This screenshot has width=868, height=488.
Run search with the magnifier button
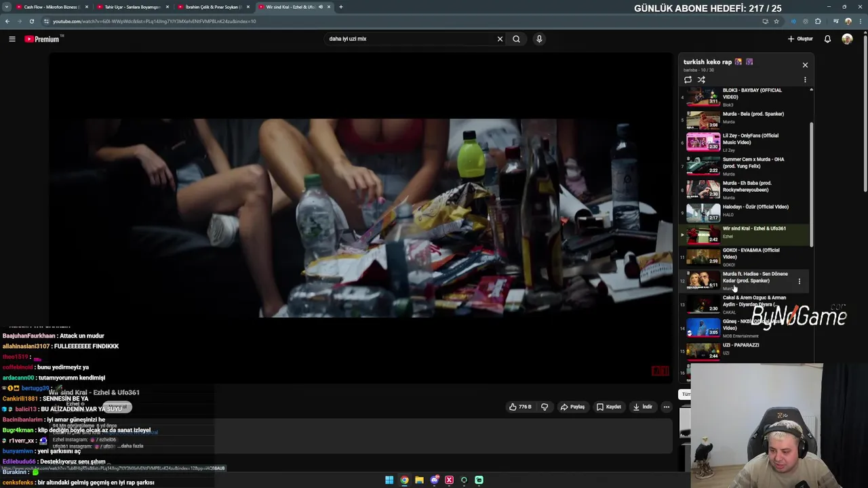[x=516, y=39]
